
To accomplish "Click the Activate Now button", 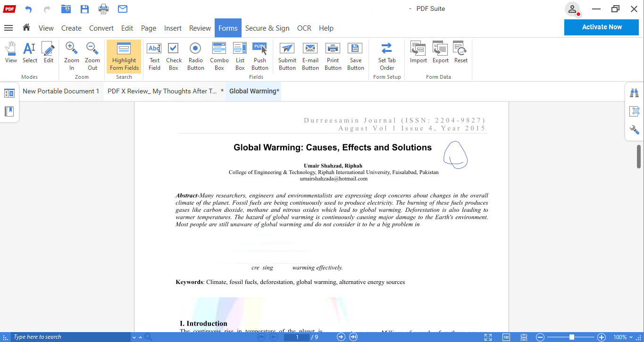I will pyautogui.click(x=601, y=27).
